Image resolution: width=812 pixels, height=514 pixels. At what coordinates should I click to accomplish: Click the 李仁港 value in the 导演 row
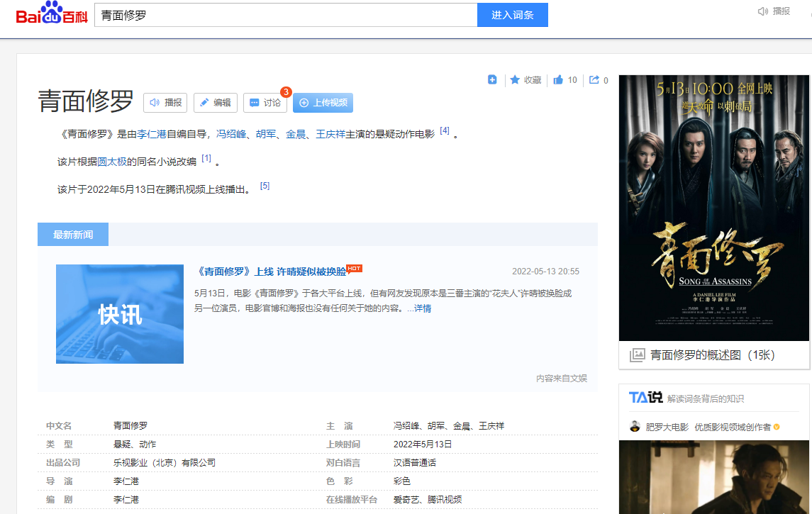pos(126,481)
